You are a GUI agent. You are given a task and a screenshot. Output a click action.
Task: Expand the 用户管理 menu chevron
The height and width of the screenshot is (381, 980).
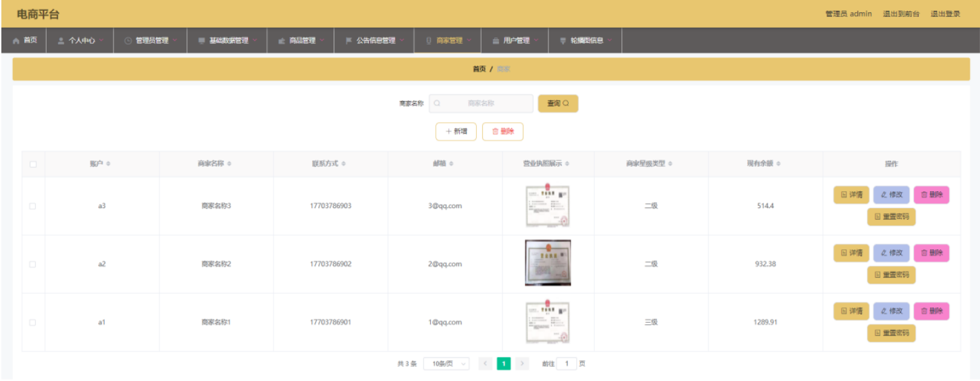[536, 40]
